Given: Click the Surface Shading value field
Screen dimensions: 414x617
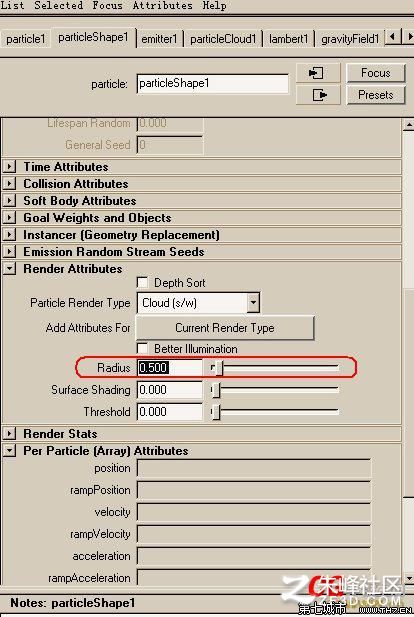Looking at the screenshot, I should tap(170, 390).
